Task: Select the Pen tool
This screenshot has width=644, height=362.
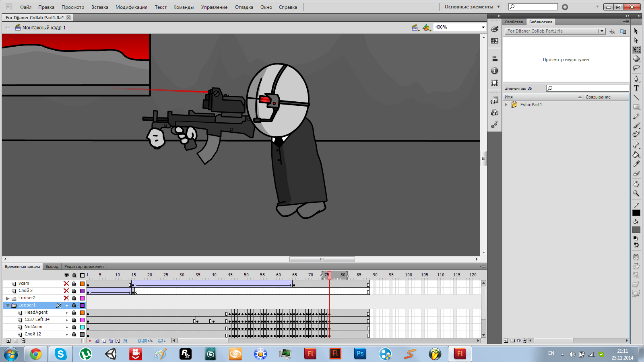Action: pos(636,78)
